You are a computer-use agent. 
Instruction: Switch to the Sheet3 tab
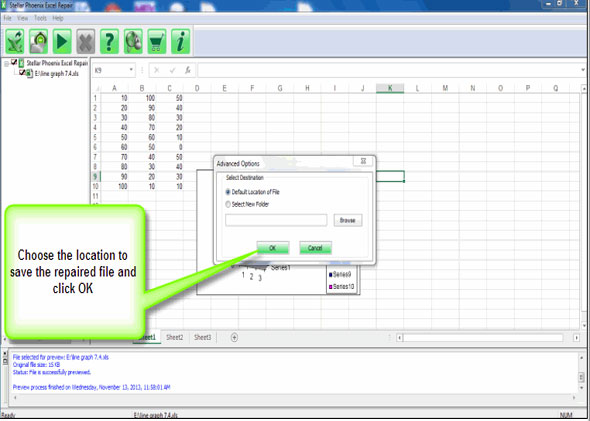click(202, 337)
